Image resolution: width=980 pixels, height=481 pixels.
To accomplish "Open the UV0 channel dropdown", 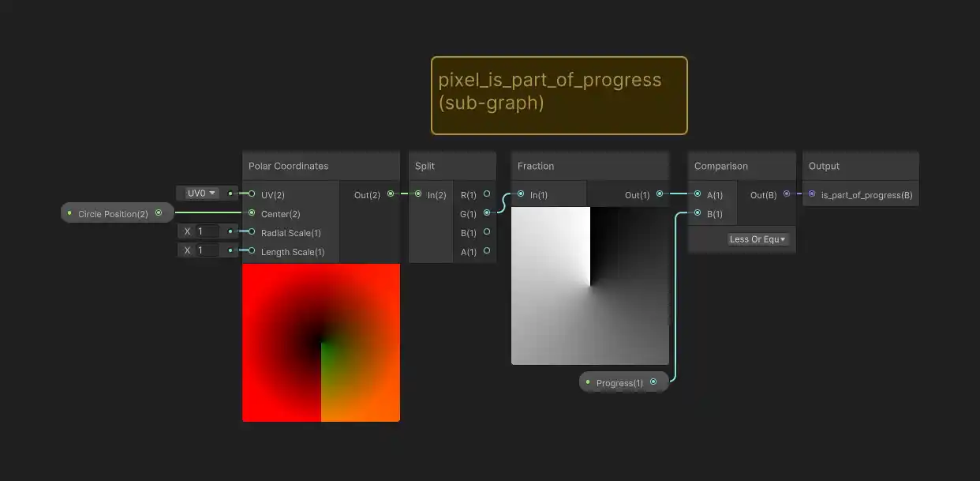I will (x=201, y=194).
